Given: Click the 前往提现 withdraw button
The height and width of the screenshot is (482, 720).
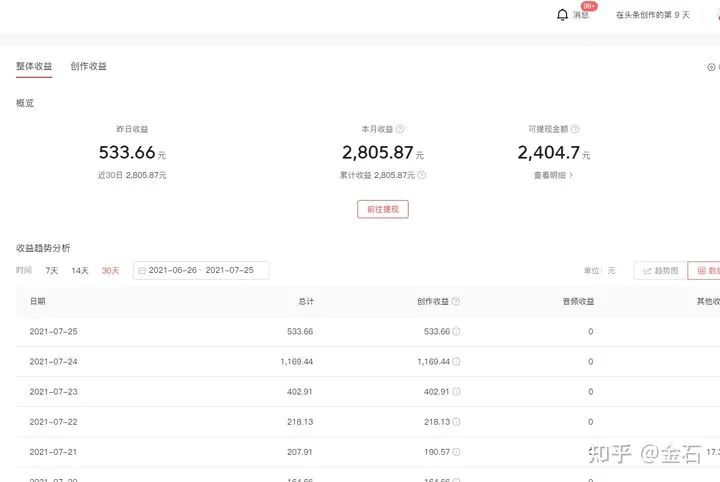Looking at the screenshot, I should 383,209.
